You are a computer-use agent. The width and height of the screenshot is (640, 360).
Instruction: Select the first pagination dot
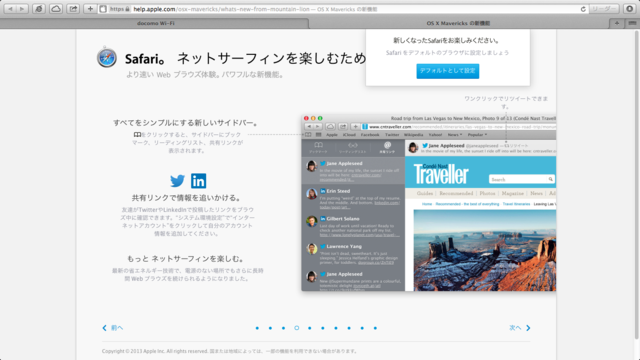(257, 328)
